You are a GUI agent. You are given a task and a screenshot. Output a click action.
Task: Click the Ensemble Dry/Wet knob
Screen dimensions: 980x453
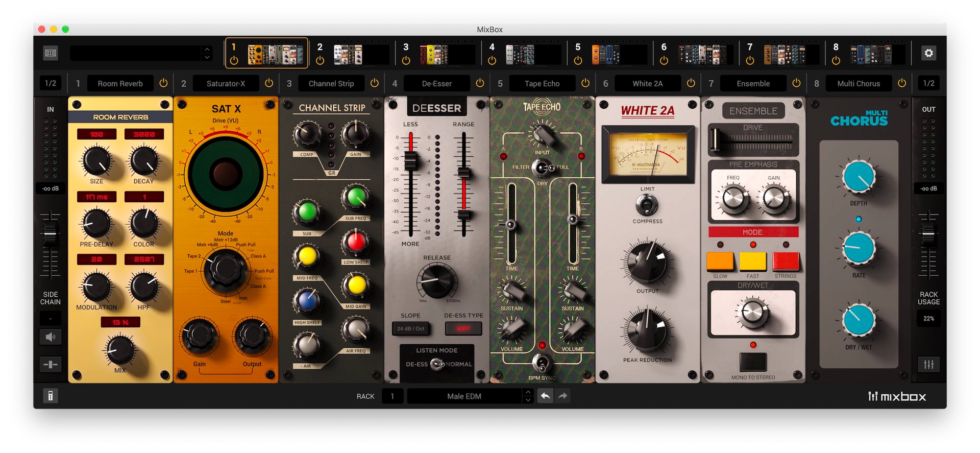[753, 312]
